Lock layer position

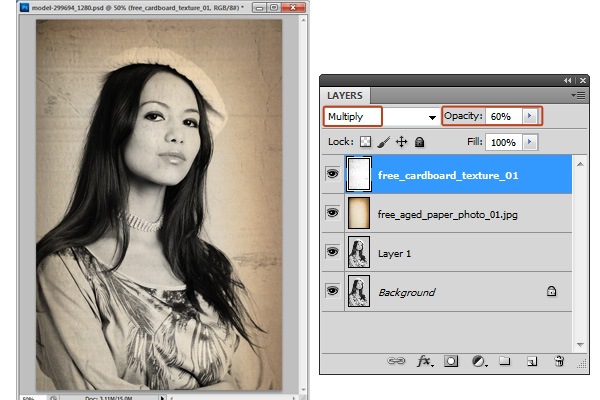point(401,142)
